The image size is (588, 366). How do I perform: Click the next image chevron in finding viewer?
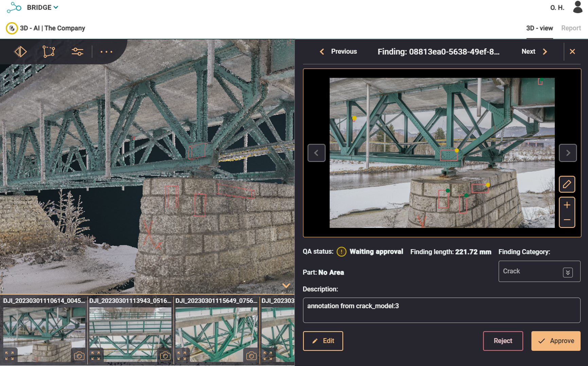[x=569, y=153]
